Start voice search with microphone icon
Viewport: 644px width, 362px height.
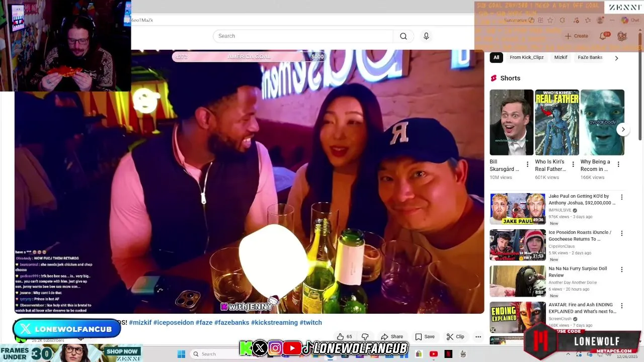coord(426,36)
